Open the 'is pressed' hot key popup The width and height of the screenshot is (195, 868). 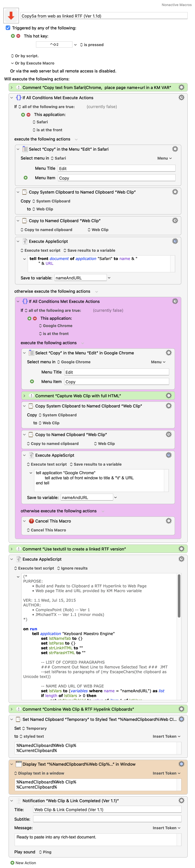(x=91, y=45)
